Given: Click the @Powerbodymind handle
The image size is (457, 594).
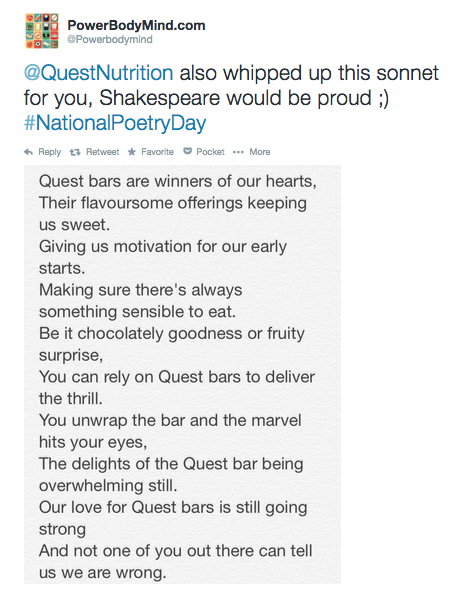Looking at the screenshot, I should tap(110, 39).
